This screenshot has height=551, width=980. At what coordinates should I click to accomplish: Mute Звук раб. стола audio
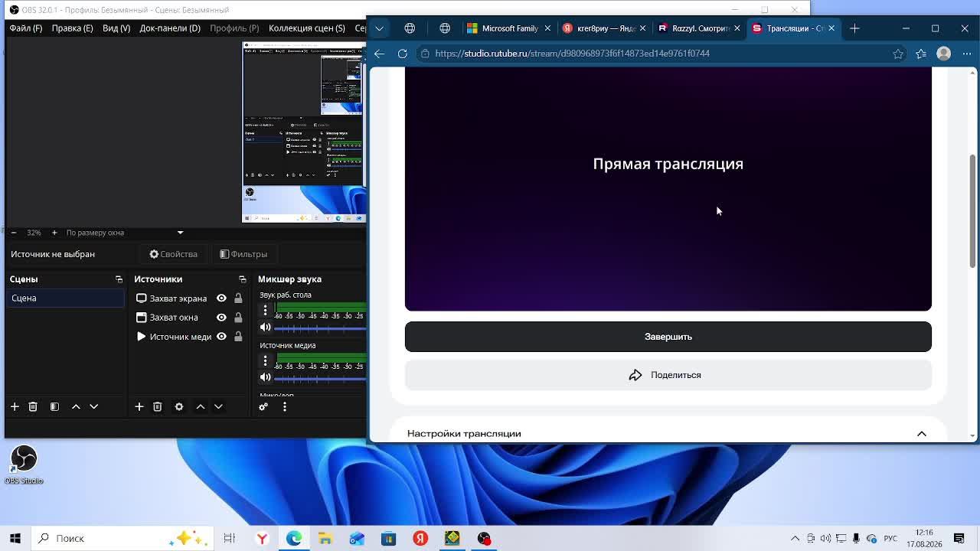pos(266,328)
